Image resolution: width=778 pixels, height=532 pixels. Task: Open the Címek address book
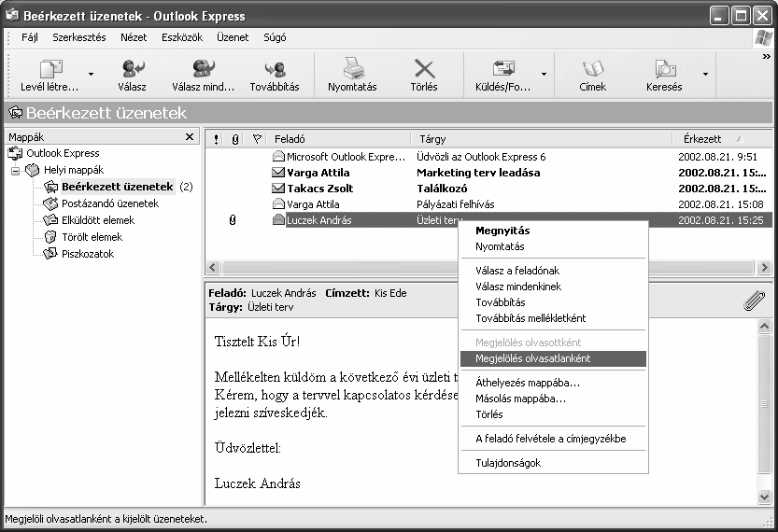[592, 76]
